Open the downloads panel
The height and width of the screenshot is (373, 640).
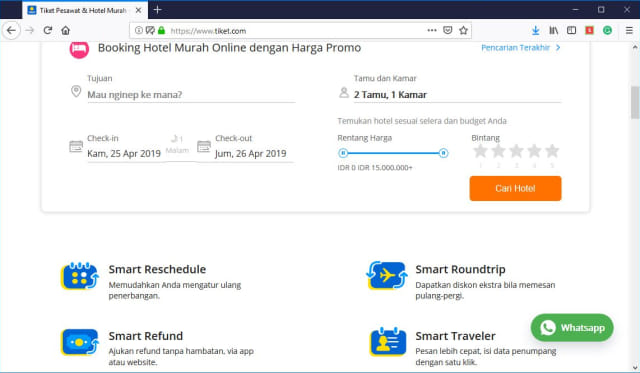click(536, 30)
